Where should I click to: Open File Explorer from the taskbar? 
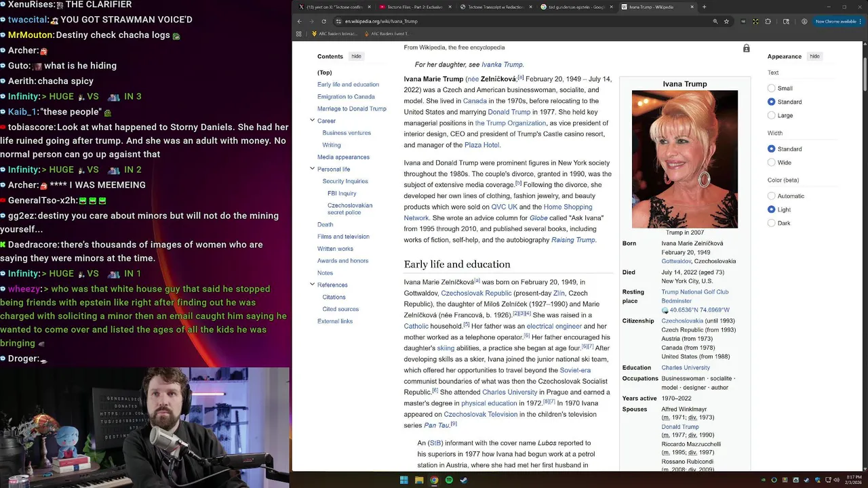[419, 480]
